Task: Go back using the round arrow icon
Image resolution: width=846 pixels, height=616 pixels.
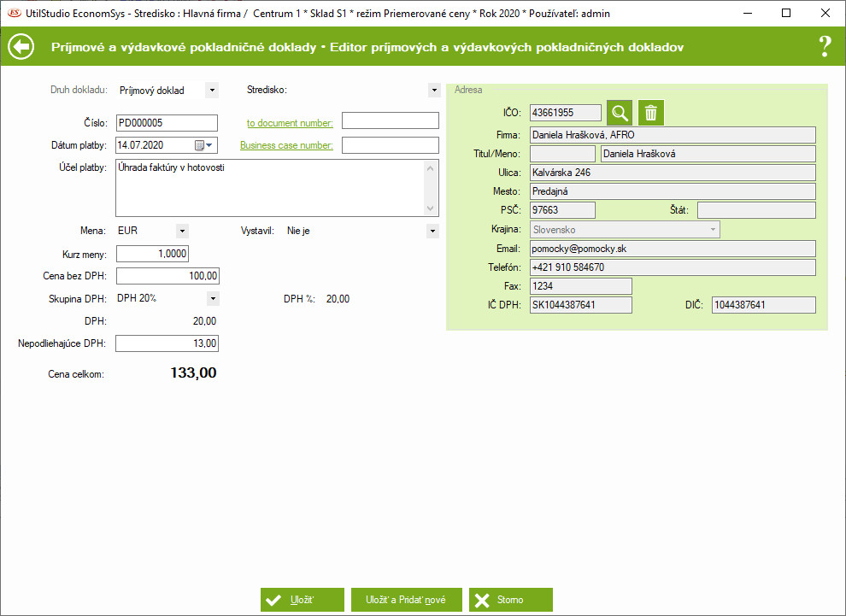Action: click(x=21, y=47)
